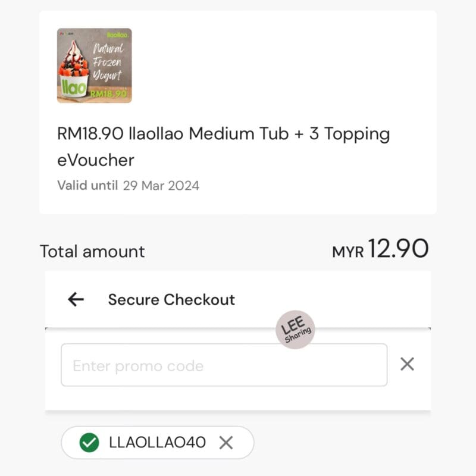Screen dimensions: 476x476
Task: Click the green checkmark on LLAOLLAO40 chip
Action: [89, 443]
